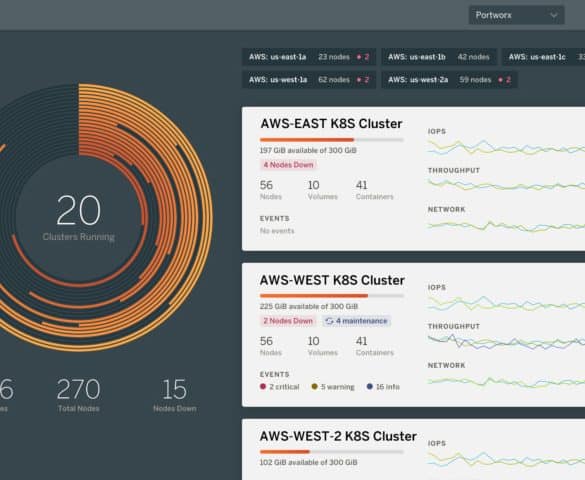
Task: Click the Portworx dropdown chevron arrow
Action: coord(554,15)
